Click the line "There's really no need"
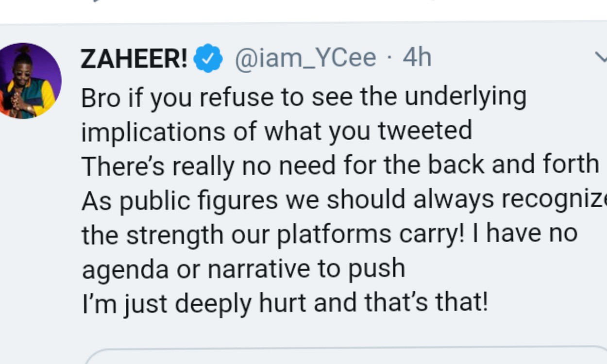Viewport: 607px width, 364px height. pyautogui.click(x=340, y=165)
